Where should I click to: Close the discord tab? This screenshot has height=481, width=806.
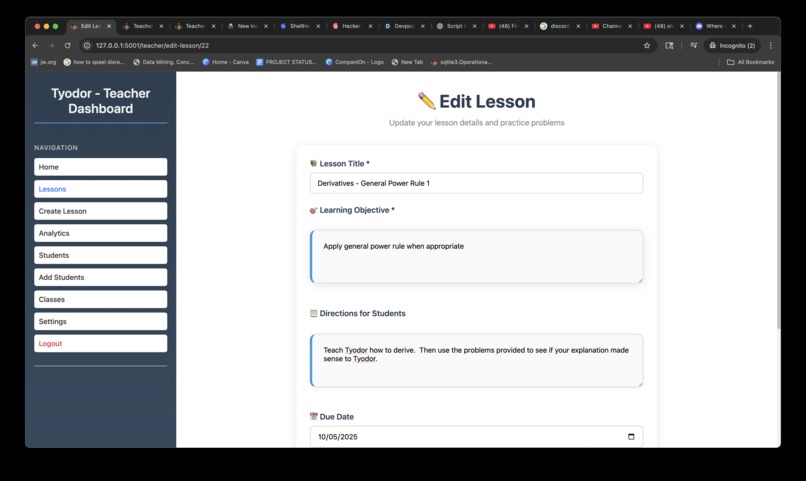click(x=578, y=26)
